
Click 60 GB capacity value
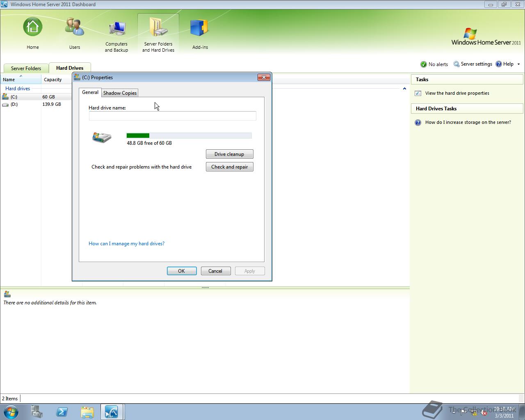tap(48, 97)
